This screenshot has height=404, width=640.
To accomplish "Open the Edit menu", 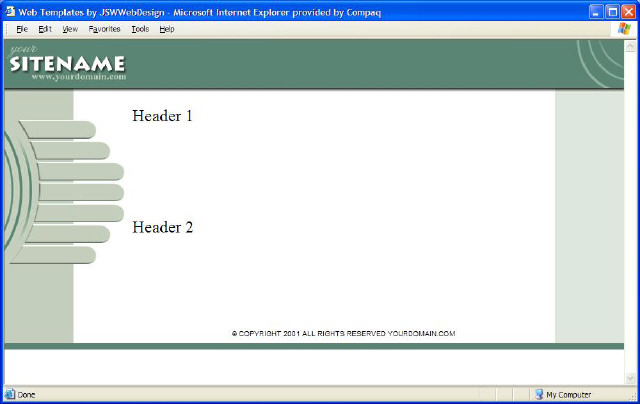I will pyautogui.click(x=45, y=29).
